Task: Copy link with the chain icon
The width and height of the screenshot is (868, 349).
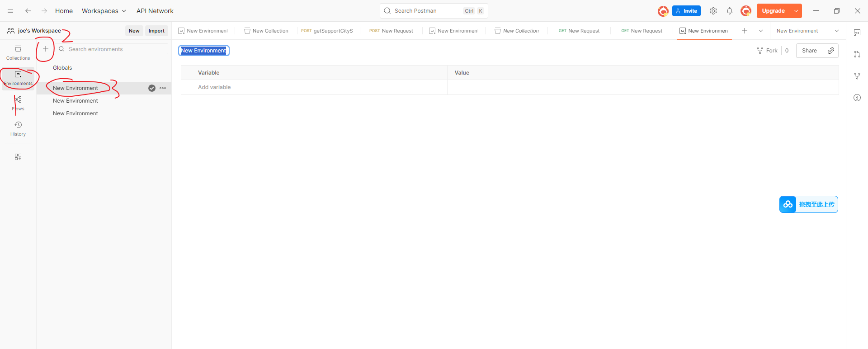Action: pyautogui.click(x=831, y=51)
